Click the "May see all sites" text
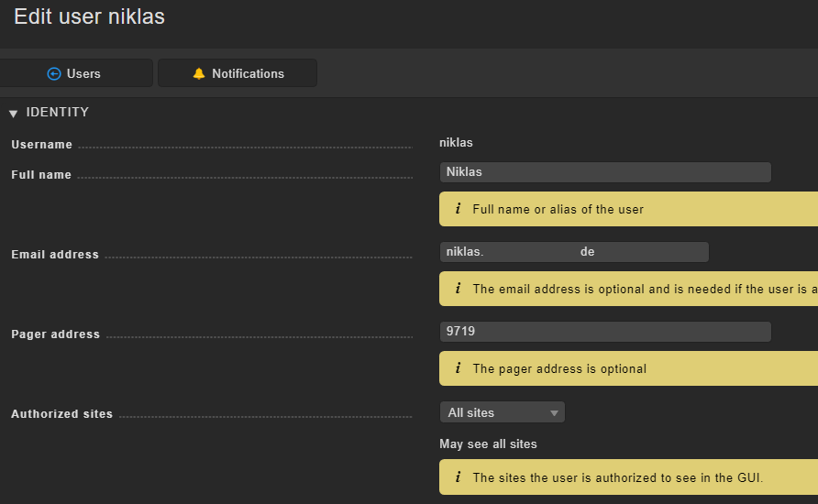The width and height of the screenshot is (818, 504). [x=488, y=444]
